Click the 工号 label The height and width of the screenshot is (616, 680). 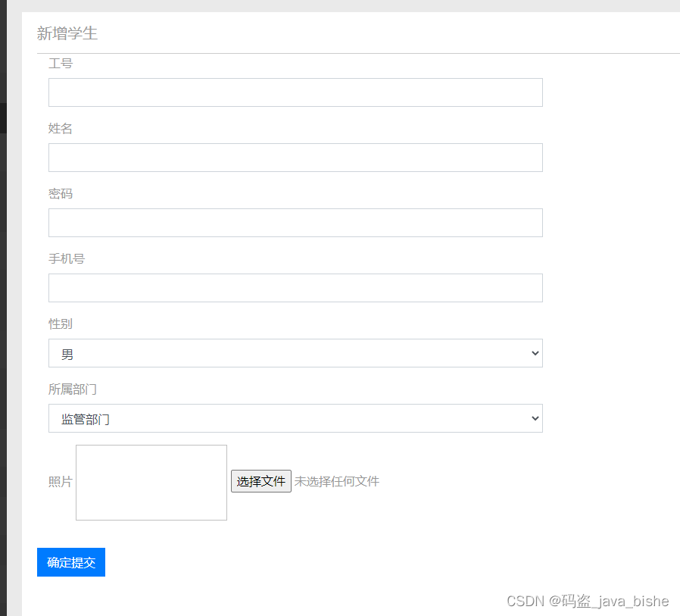click(61, 64)
